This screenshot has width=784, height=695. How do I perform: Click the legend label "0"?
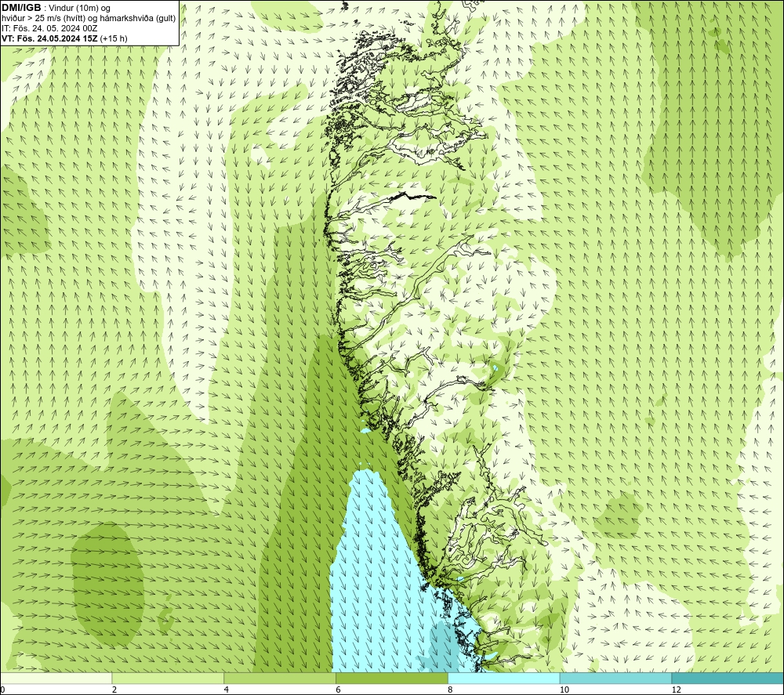pyautogui.click(x=2, y=690)
